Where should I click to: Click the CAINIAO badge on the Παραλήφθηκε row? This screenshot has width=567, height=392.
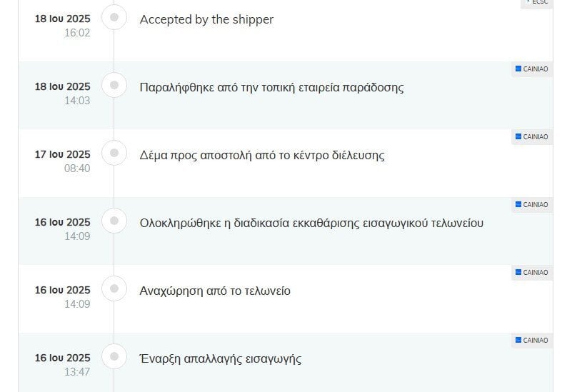[531, 69]
